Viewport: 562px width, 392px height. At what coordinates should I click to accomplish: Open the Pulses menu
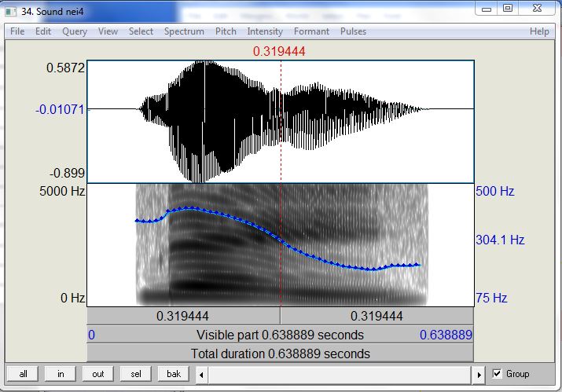[x=353, y=31]
